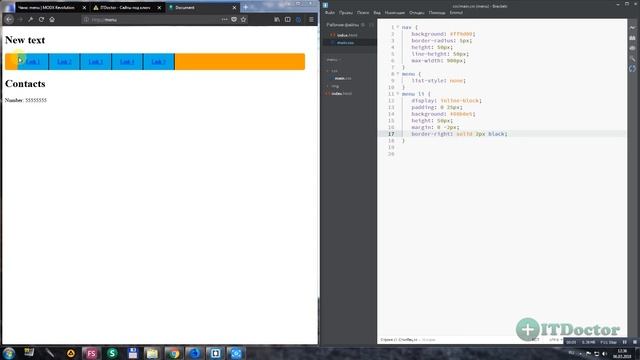Open Windows Start menu

[x=9, y=353]
